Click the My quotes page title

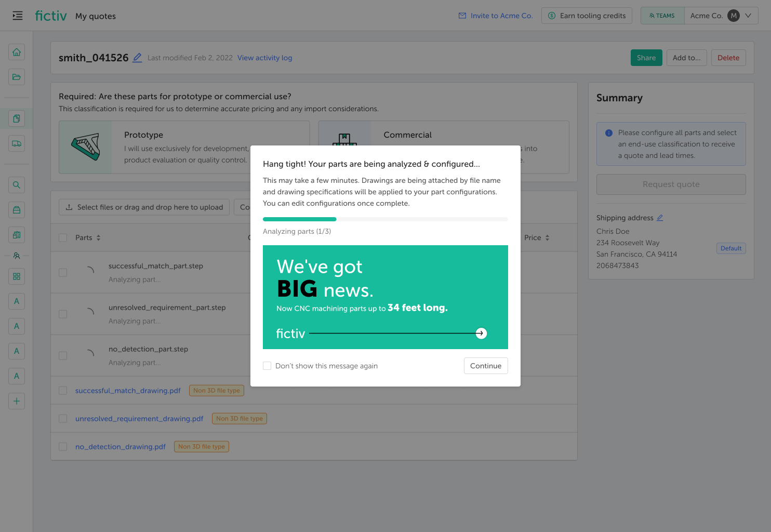tap(96, 16)
